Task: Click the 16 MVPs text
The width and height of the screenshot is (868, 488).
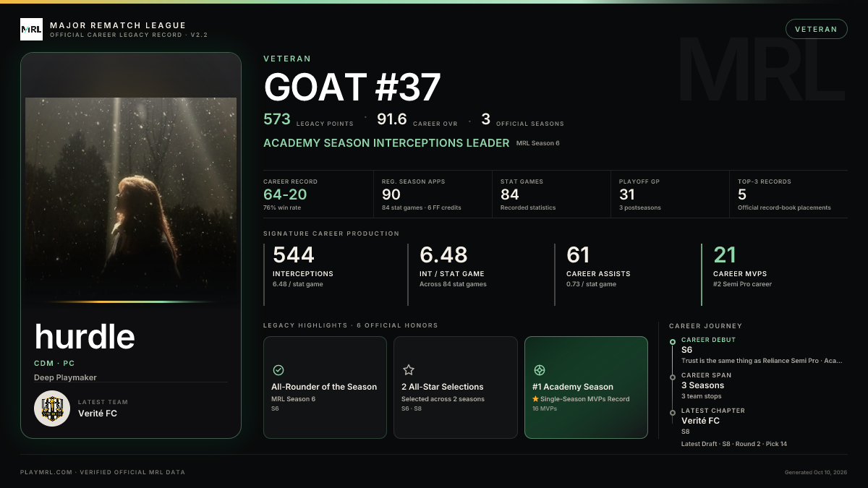Action: coord(544,408)
